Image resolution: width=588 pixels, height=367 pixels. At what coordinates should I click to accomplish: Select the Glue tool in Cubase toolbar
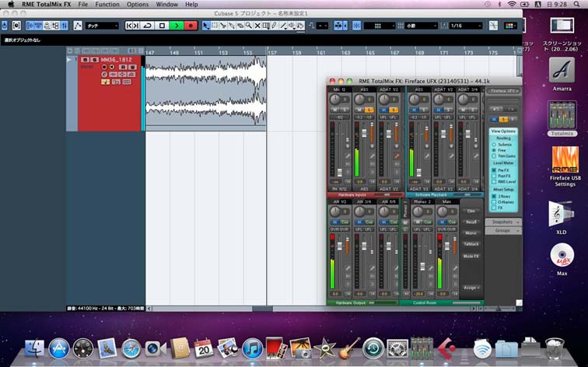(x=231, y=26)
